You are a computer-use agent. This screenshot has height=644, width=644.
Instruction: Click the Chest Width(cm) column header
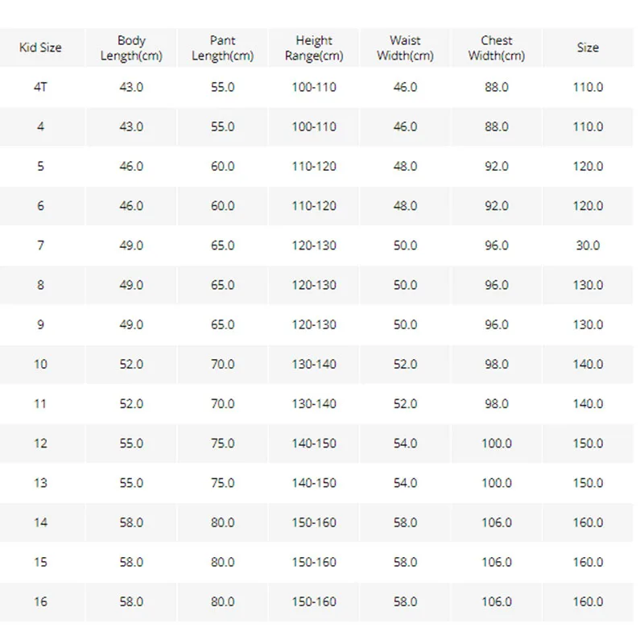(497, 47)
